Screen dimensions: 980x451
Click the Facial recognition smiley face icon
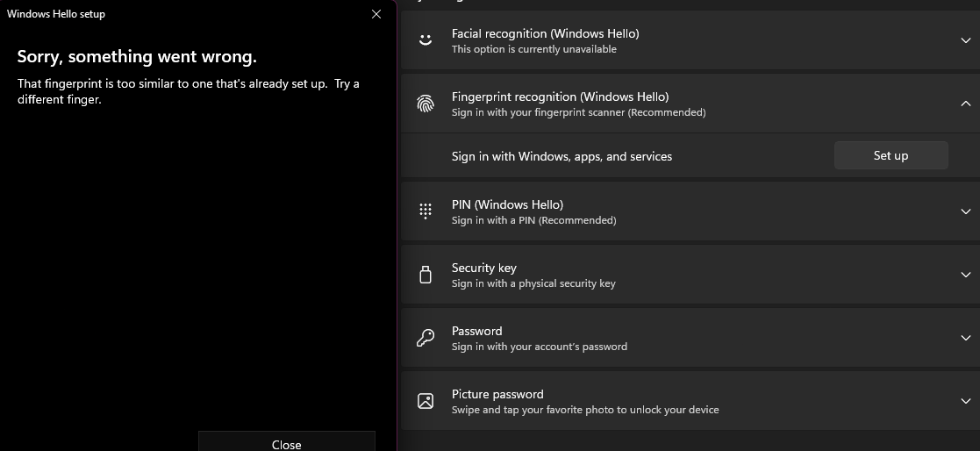pos(426,40)
